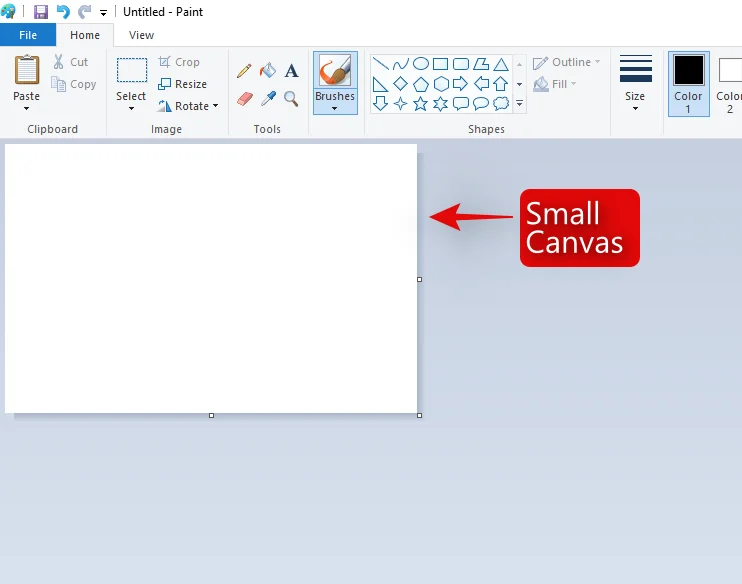Open the Outline dropdown
The height and width of the screenshot is (584, 742).
click(598, 62)
